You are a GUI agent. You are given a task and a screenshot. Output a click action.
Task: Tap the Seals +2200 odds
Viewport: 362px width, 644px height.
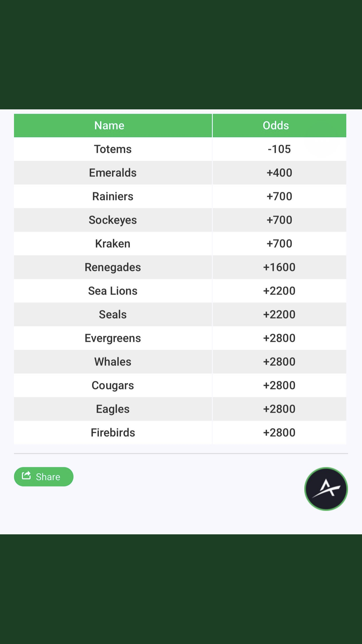click(x=279, y=314)
